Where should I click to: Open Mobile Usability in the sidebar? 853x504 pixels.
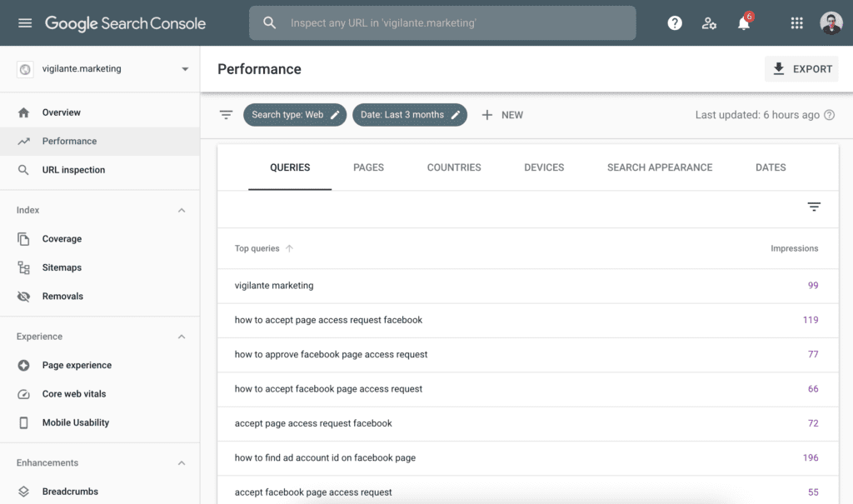pyautogui.click(x=100, y=423)
